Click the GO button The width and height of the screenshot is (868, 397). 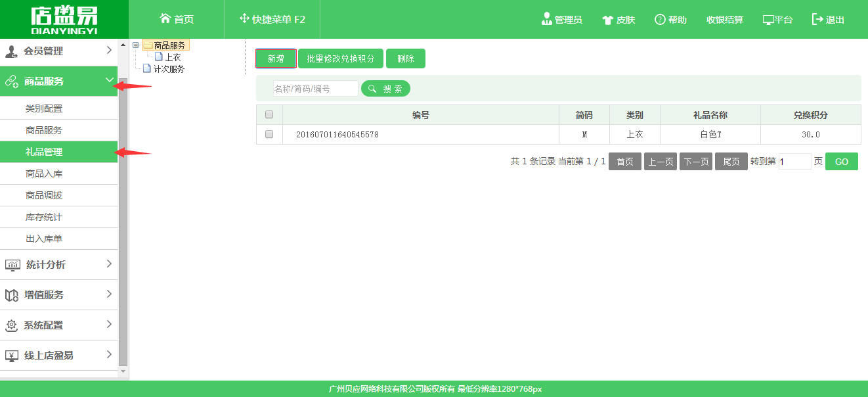[x=842, y=162]
